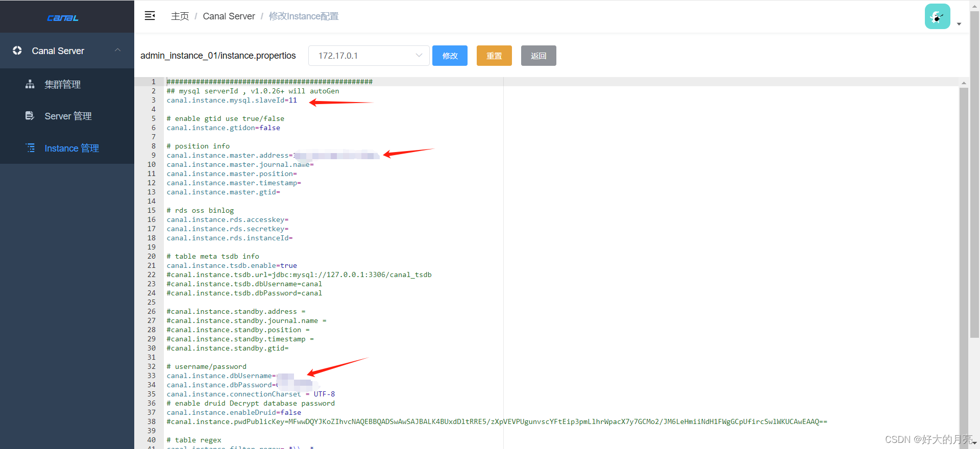Click the orange 重置 button
The image size is (980, 449).
[x=494, y=56]
